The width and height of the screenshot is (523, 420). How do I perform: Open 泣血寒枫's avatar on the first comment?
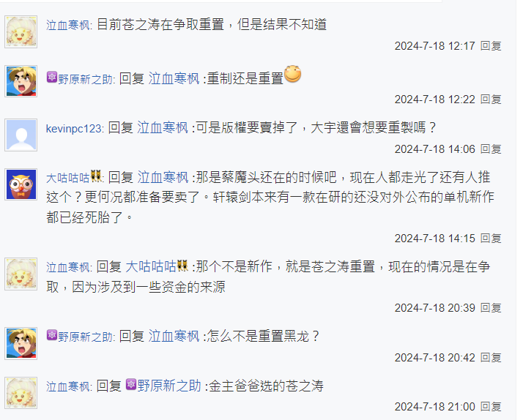pyautogui.click(x=21, y=31)
